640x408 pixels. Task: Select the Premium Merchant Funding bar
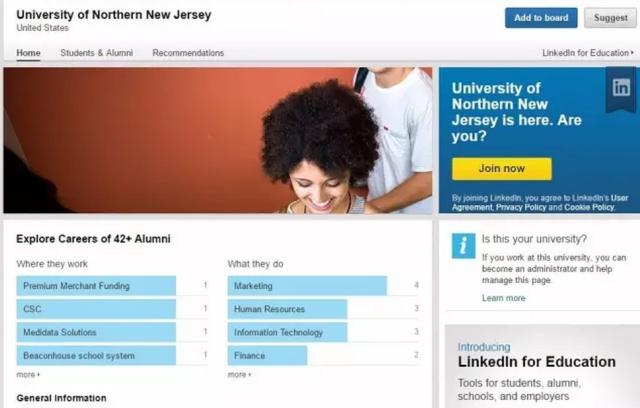click(96, 286)
